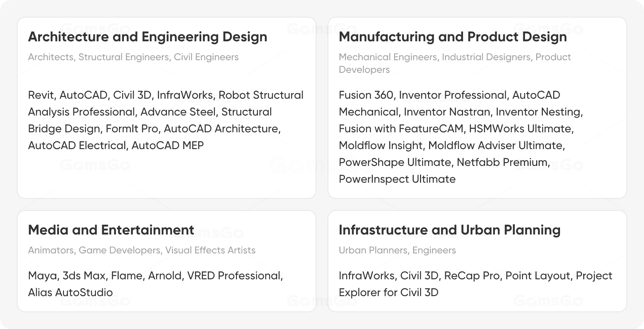Click the Fusion with FeatureCAM line
Viewport: 644px width, 329px height.
456,129
